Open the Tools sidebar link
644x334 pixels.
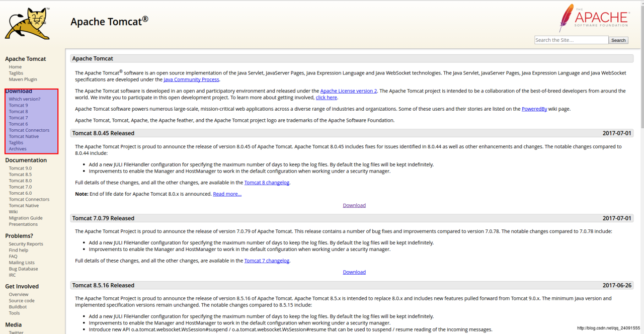click(x=14, y=313)
